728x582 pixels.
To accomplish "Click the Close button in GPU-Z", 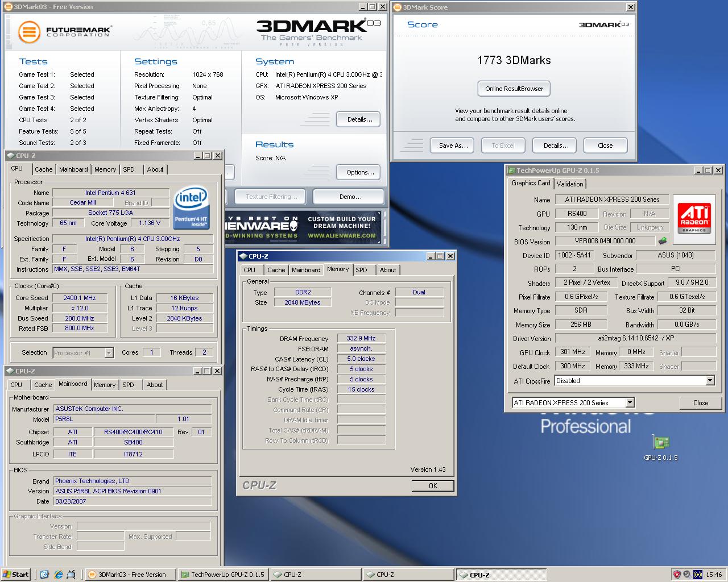I will click(701, 403).
